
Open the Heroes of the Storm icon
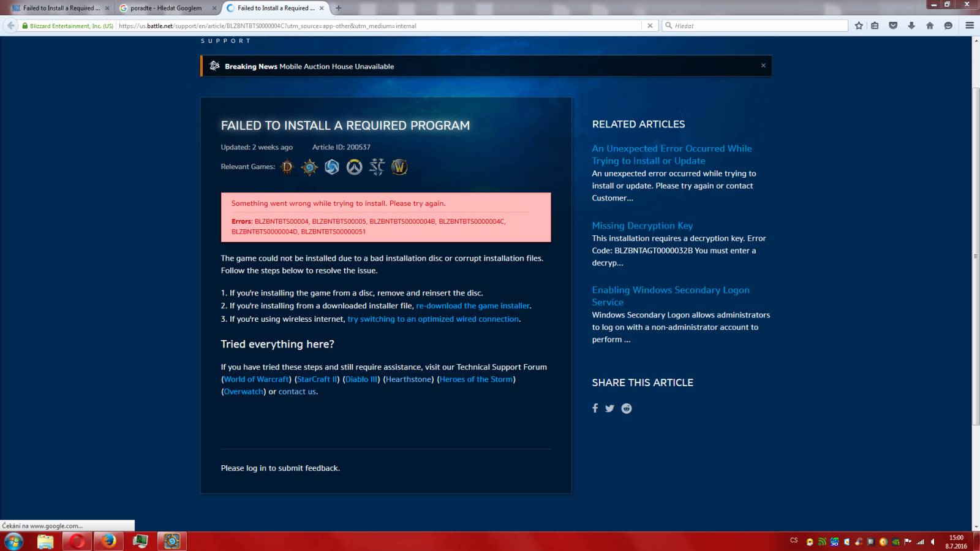point(332,167)
